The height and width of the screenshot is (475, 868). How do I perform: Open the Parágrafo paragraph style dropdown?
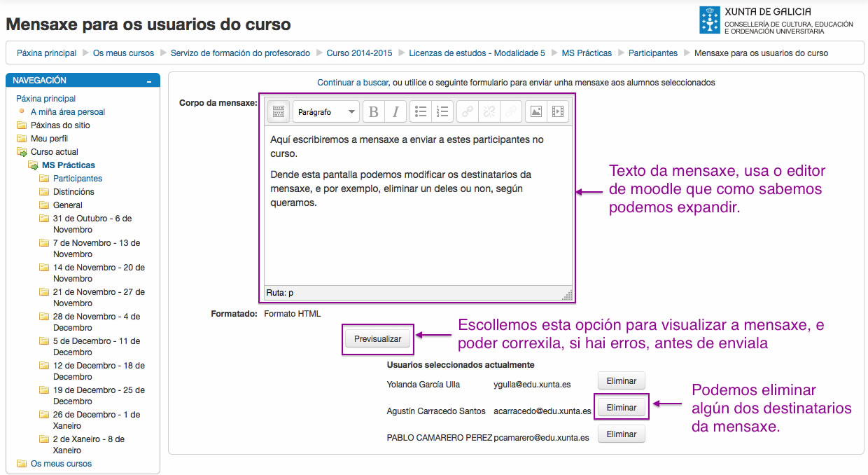[x=325, y=111]
